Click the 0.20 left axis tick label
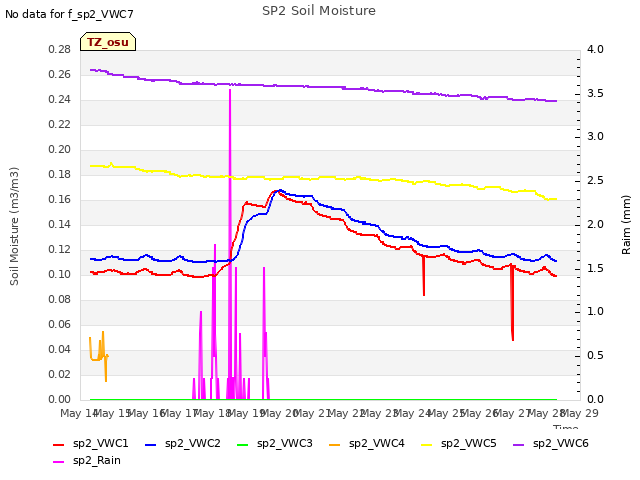Viewport: 640px width, 480px height. 59,149
